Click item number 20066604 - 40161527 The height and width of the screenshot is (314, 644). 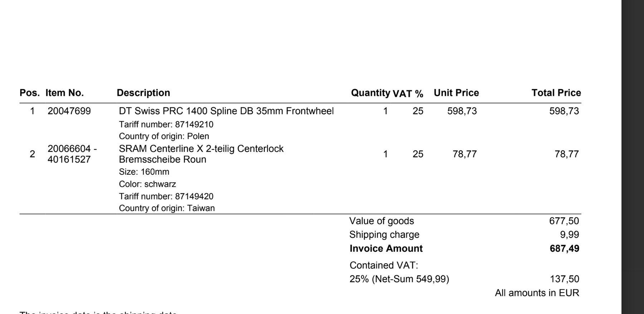coord(72,154)
